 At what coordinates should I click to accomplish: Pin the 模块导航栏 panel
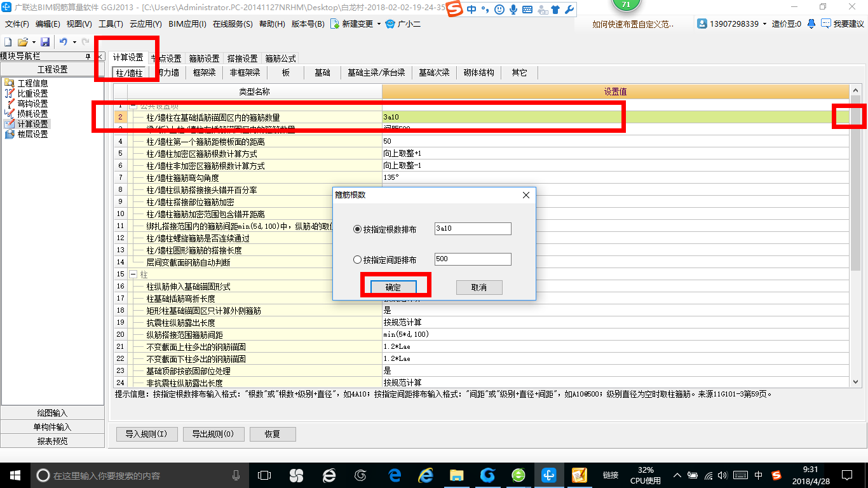point(88,57)
